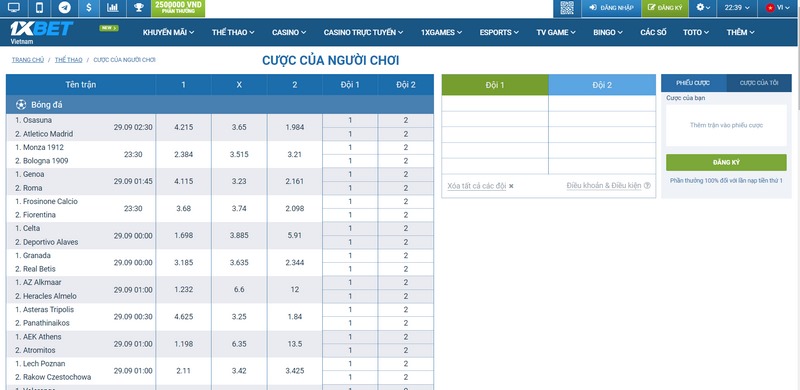
Task: Open the mobile app phone icon
Action: [40, 8]
